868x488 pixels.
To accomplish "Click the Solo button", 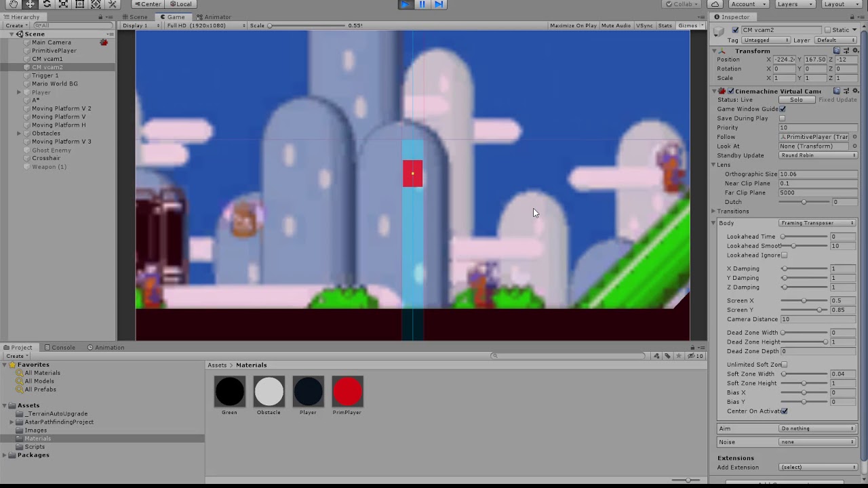I will pos(796,100).
